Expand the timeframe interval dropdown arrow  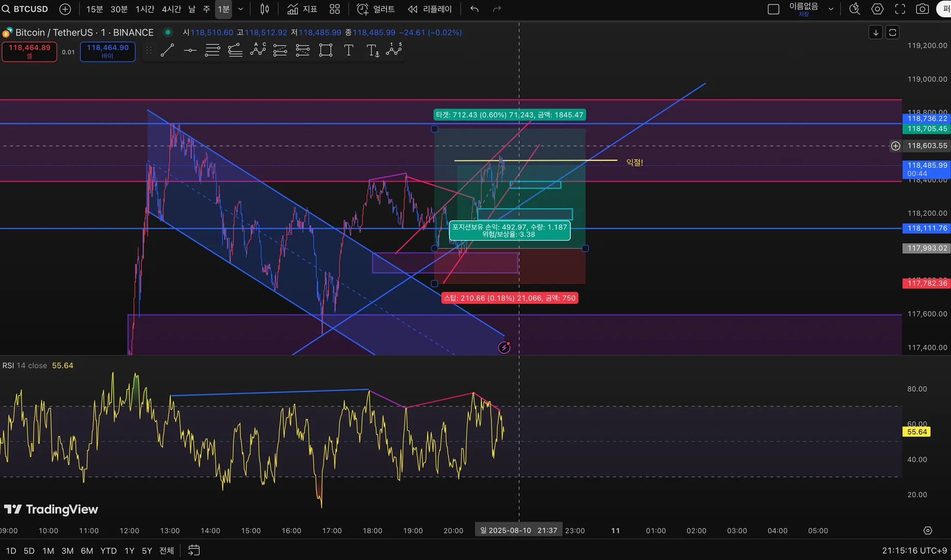click(x=241, y=9)
